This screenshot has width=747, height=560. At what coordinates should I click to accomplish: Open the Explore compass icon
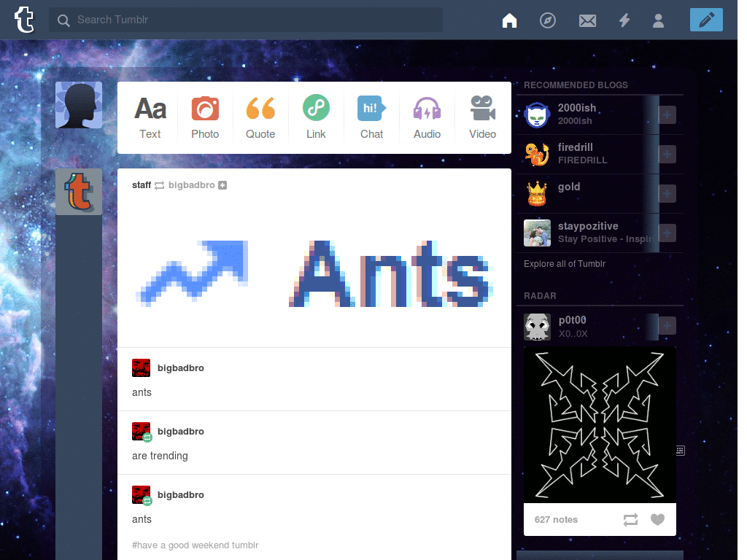pyautogui.click(x=547, y=20)
